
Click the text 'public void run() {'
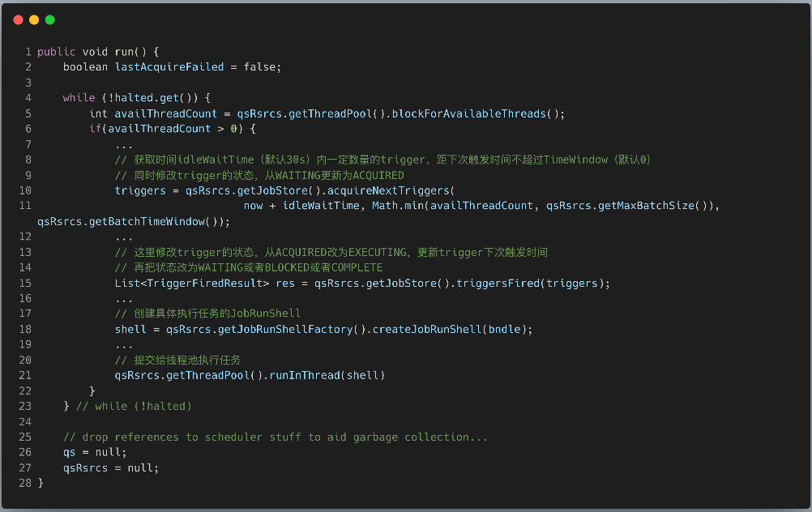click(x=98, y=52)
